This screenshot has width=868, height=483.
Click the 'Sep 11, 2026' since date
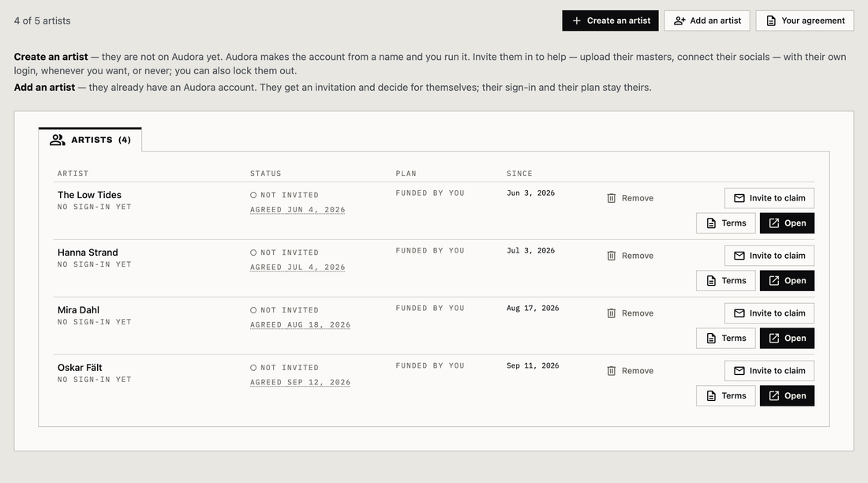tap(533, 366)
